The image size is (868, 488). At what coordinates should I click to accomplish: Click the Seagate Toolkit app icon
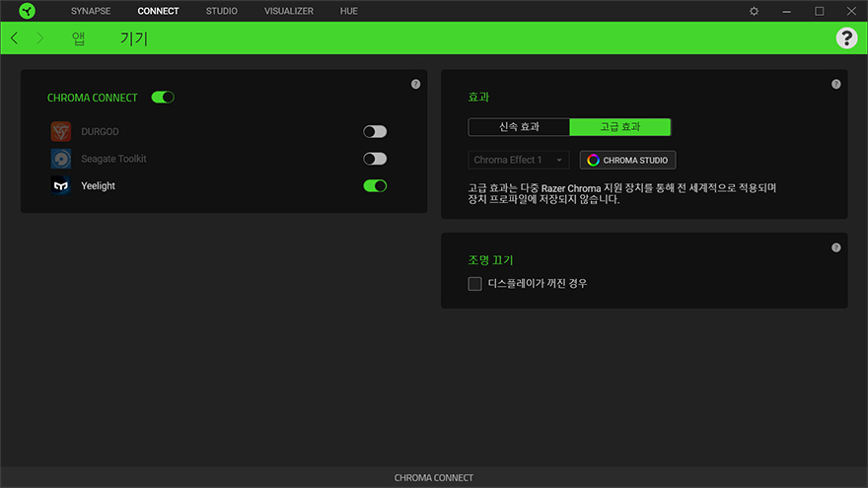[x=61, y=159]
